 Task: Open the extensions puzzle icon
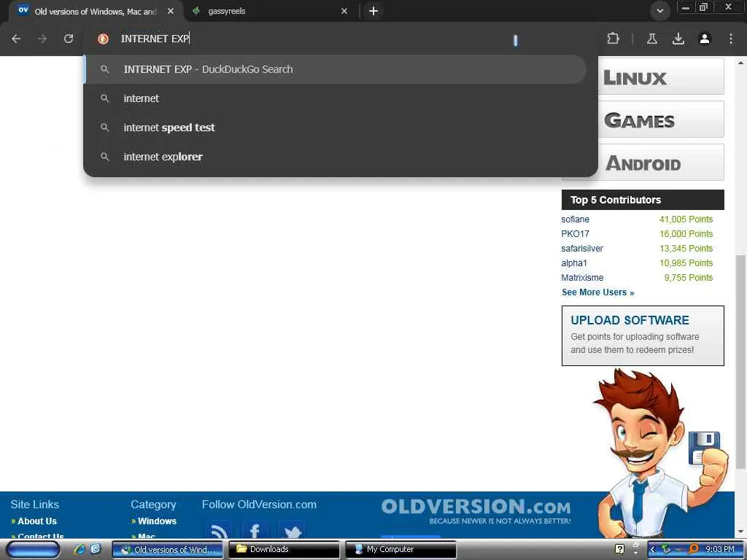tap(613, 39)
